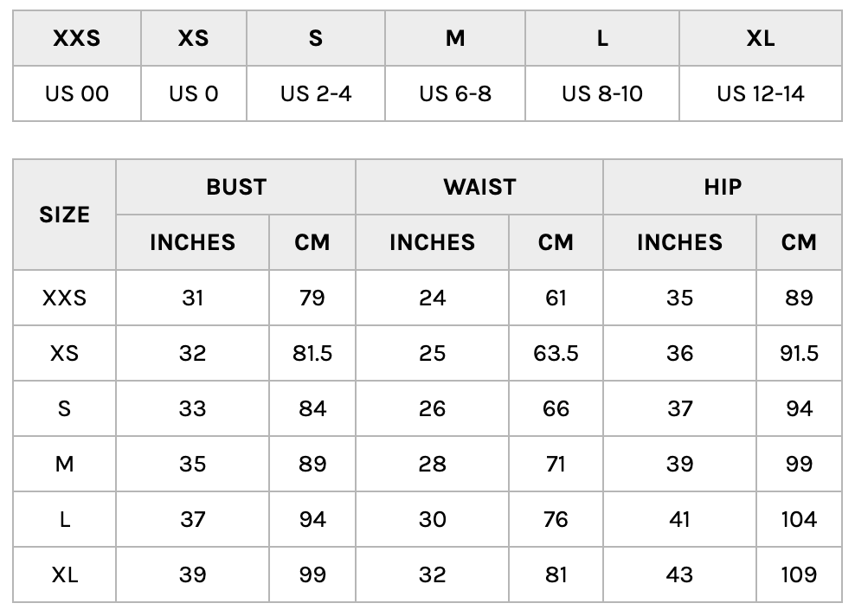Click the 91.5 hip centimeter value
Screen dimensions: 855x616
coord(798,353)
